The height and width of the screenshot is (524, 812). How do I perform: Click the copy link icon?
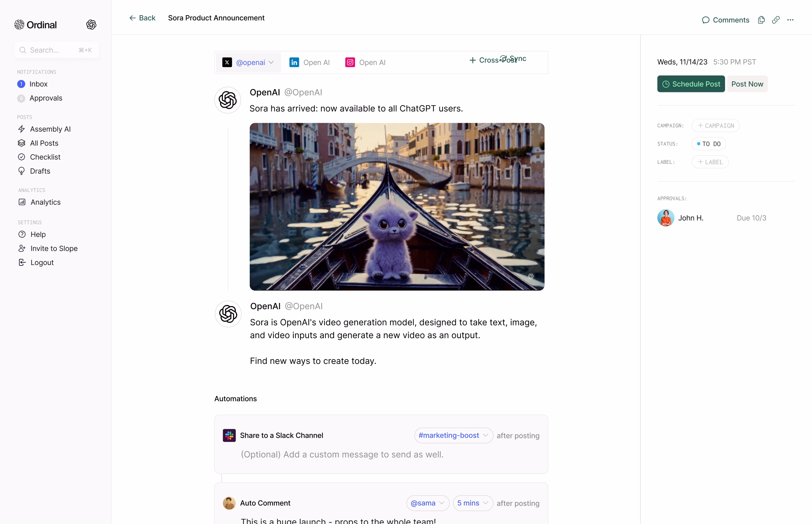pyautogui.click(x=775, y=20)
